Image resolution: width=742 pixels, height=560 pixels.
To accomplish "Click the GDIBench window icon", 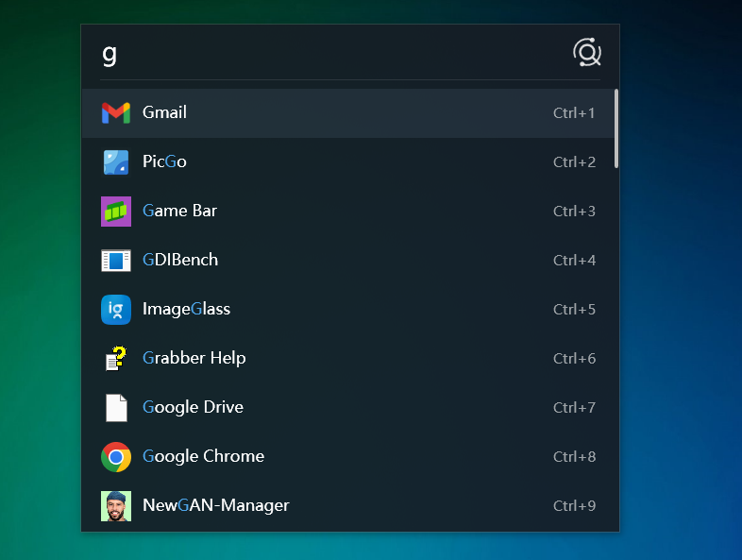I will tap(116, 261).
